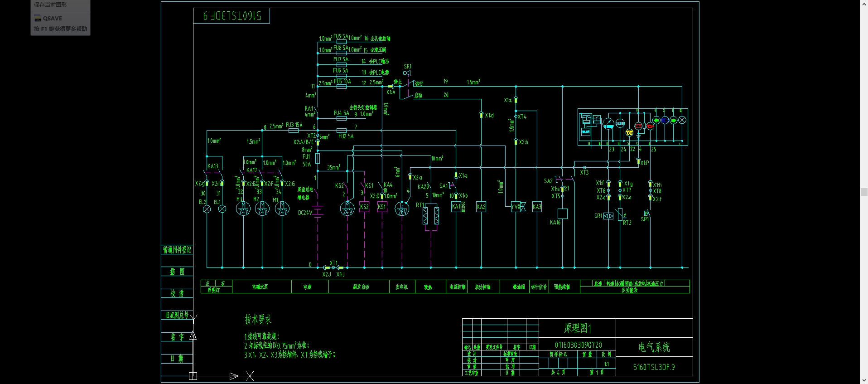The height and width of the screenshot is (384, 868).
Task: Click the 描图 sidebar cell
Action: tap(177, 272)
